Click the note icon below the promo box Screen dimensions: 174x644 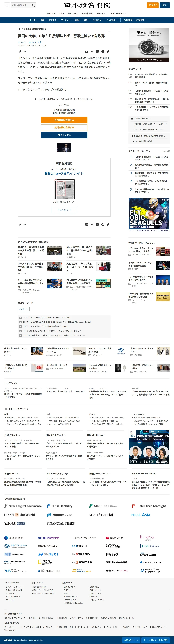[92, 224]
